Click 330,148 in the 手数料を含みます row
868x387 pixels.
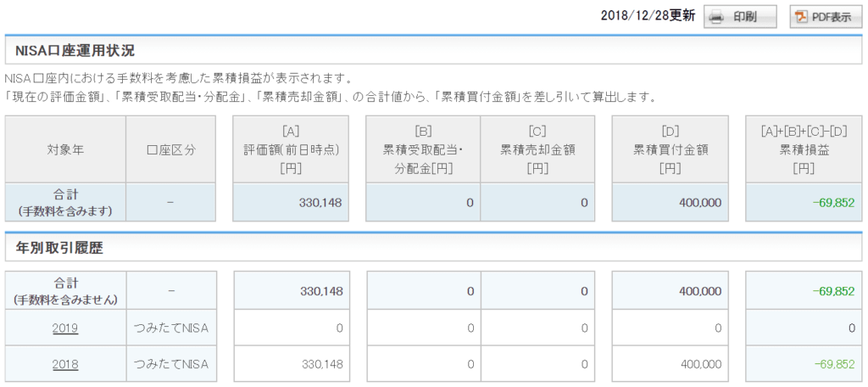click(321, 203)
